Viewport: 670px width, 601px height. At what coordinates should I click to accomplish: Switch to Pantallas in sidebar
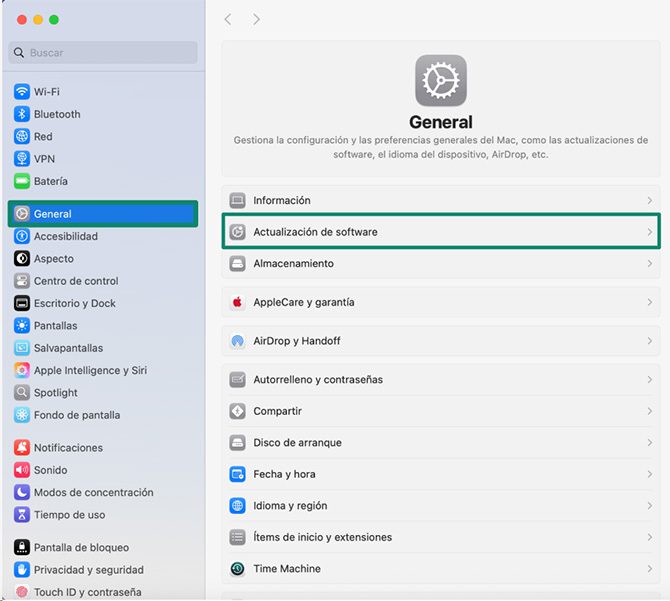coord(56,325)
